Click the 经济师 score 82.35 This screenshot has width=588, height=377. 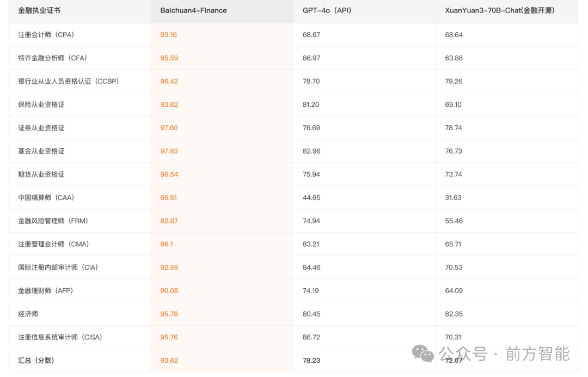pos(454,314)
